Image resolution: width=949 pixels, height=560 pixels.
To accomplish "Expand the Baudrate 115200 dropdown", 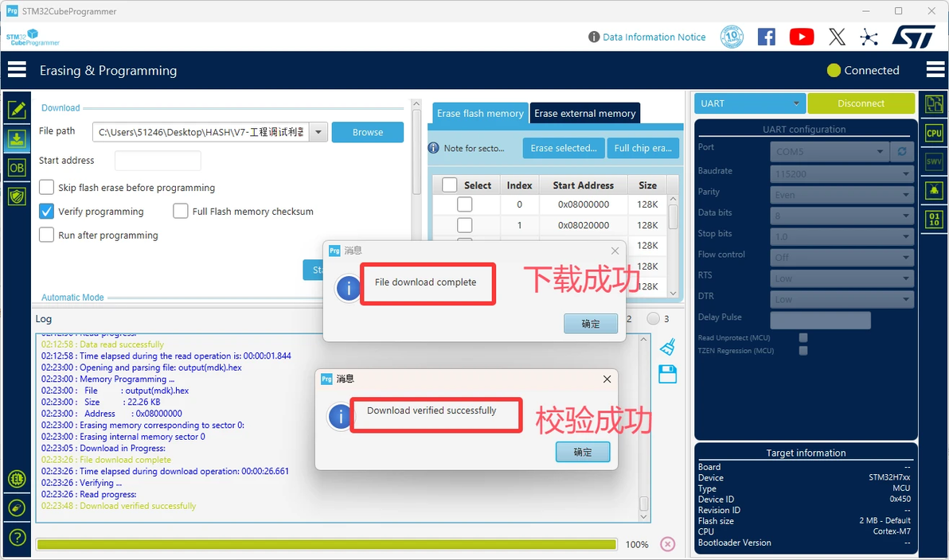I will [842, 174].
